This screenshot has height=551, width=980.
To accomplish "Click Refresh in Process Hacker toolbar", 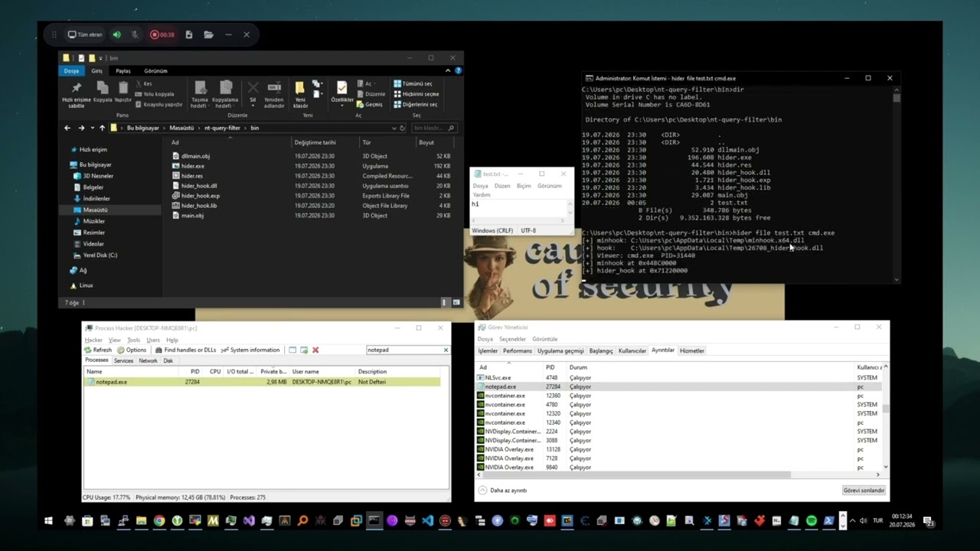I will pos(98,350).
